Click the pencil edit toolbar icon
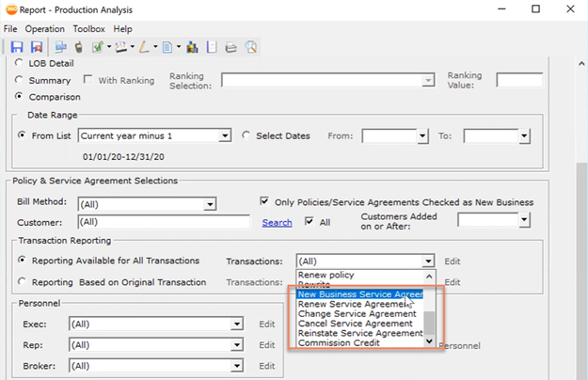The image size is (588, 380). [145, 46]
